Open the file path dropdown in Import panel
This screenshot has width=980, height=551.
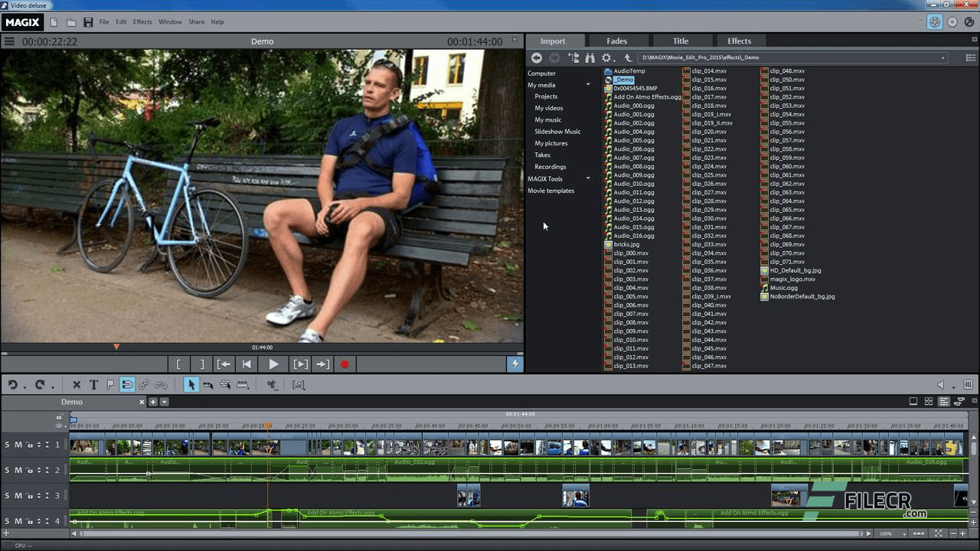[x=942, y=57]
